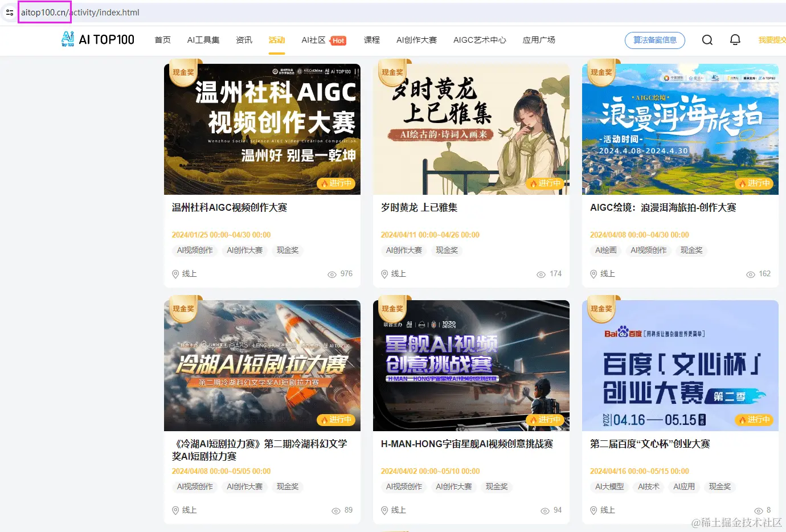Click AI应用 tag on 百度文心杯 card
This screenshot has width=786, height=532.
[684, 486]
